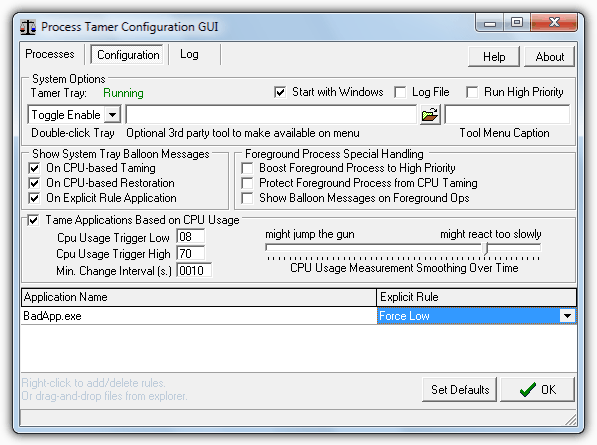Uncheck On CPU-based Taming balloon messages
This screenshot has height=445, width=597.
coord(34,168)
